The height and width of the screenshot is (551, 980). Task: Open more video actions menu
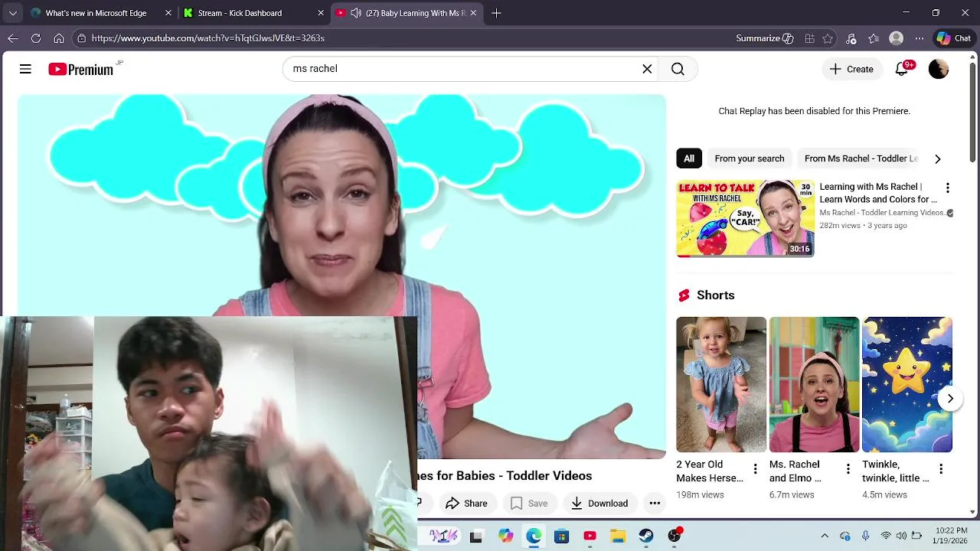coord(655,503)
